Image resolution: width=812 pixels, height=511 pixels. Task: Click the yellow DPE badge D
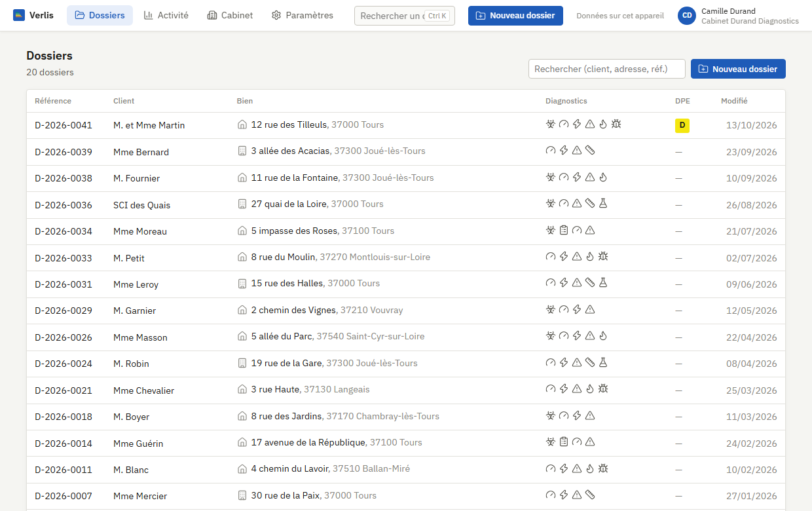(682, 125)
